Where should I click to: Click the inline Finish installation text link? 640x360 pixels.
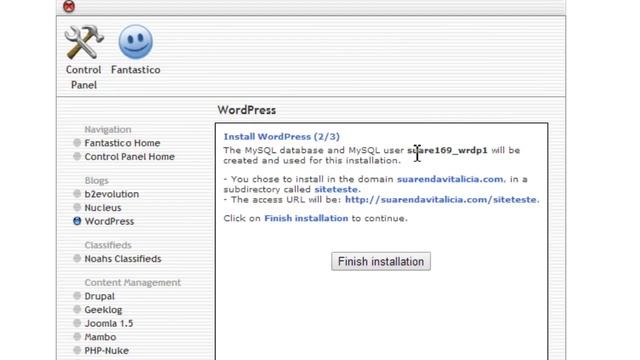[306, 218]
